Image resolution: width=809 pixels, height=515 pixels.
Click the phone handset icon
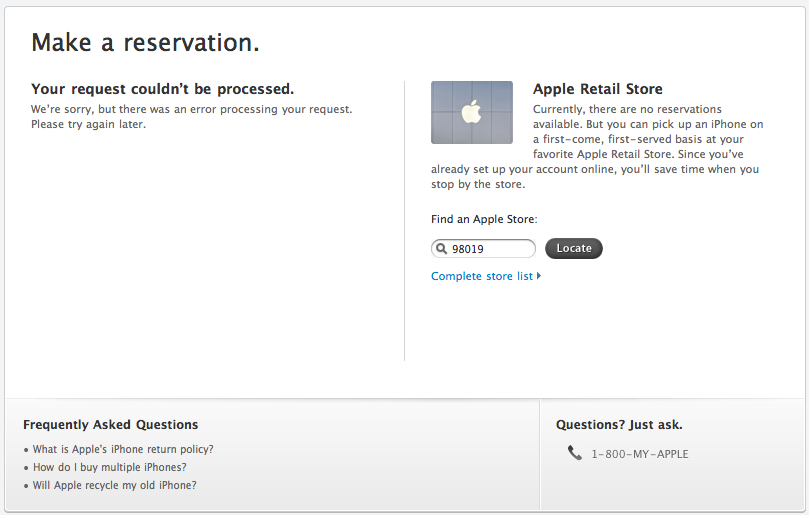(x=575, y=453)
